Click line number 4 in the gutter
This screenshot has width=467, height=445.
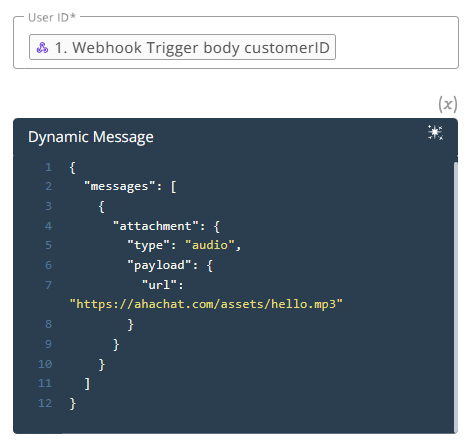pyautogui.click(x=49, y=226)
